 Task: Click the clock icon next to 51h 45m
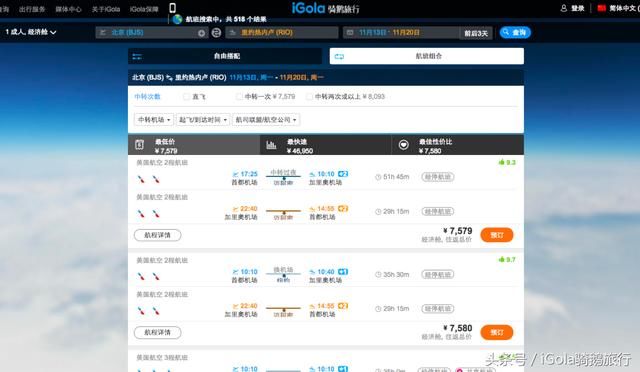click(x=378, y=177)
